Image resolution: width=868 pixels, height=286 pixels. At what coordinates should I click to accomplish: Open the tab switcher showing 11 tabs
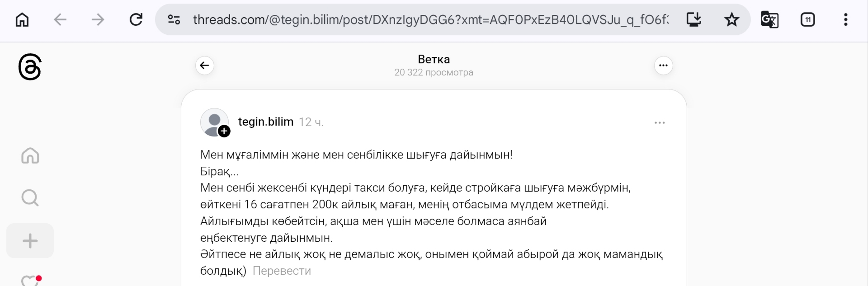[807, 19]
